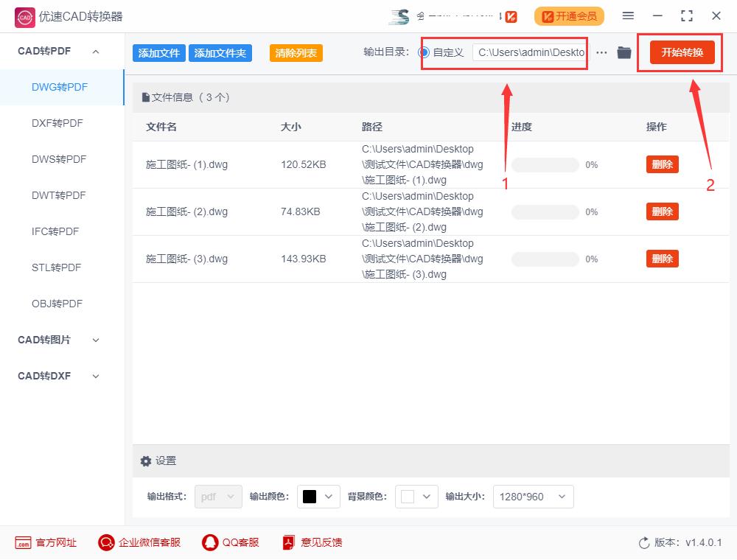This screenshot has height=560, width=737.
Task: Click the 意见反馈 feedback icon
Action: coord(288,542)
